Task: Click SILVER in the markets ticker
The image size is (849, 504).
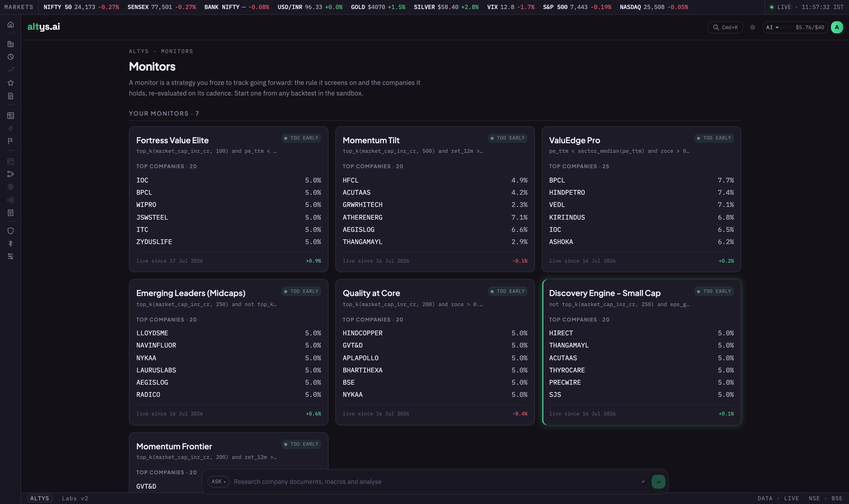Action: pos(446,7)
